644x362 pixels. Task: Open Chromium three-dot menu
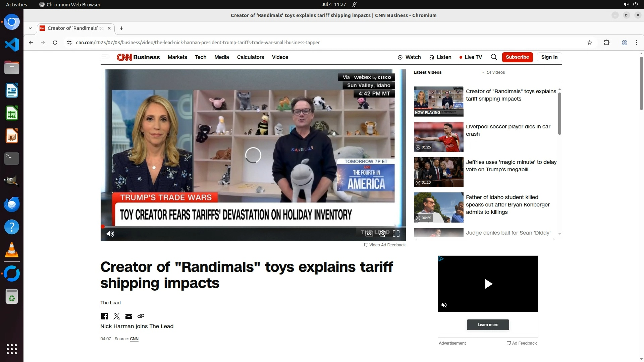coord(636,43)
